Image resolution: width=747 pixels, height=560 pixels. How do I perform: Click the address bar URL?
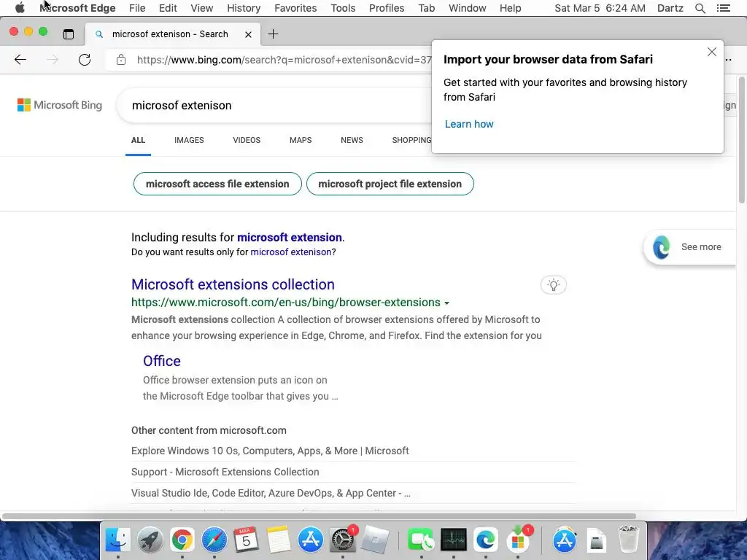284,60
